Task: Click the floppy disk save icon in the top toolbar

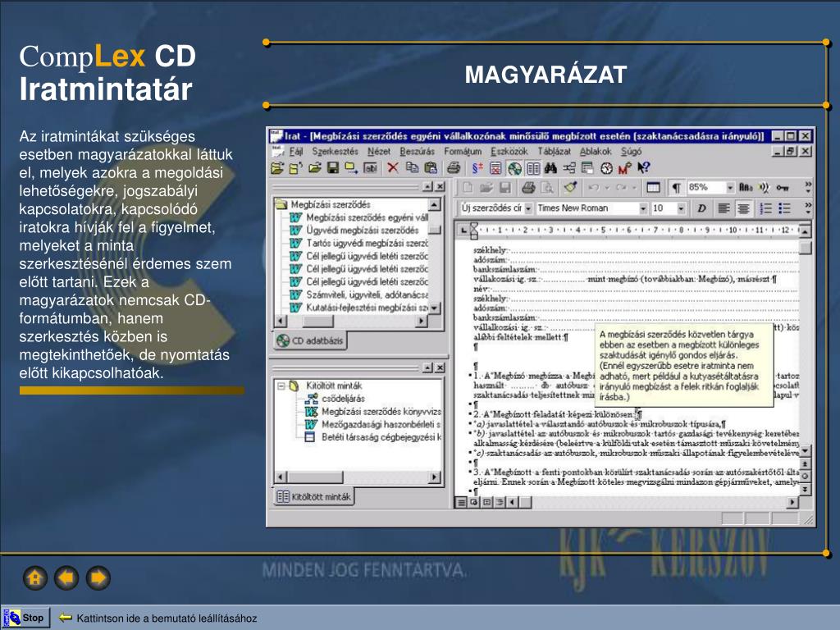Action: pyautogui.click(x=333, y=168)
